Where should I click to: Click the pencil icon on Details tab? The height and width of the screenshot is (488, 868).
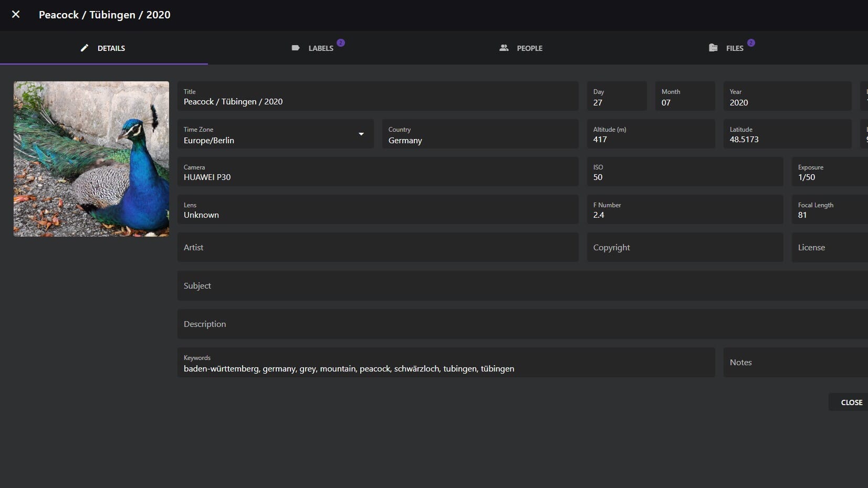click(85, 48)
